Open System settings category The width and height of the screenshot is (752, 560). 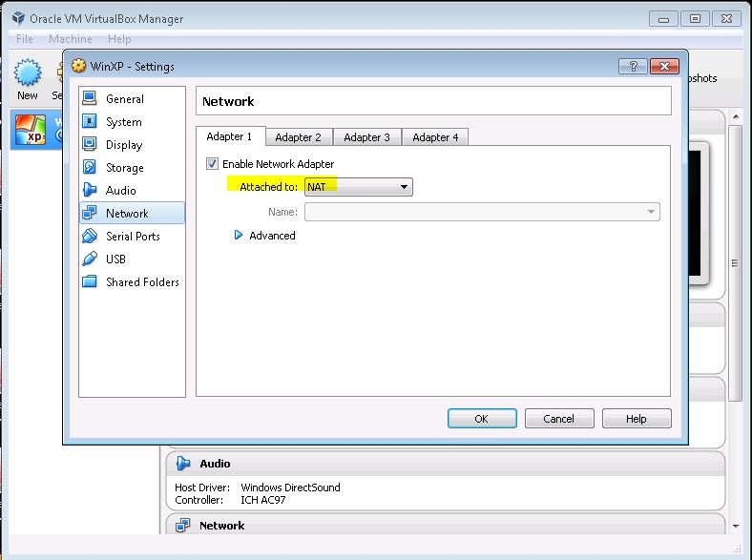[x=132, y=122]
